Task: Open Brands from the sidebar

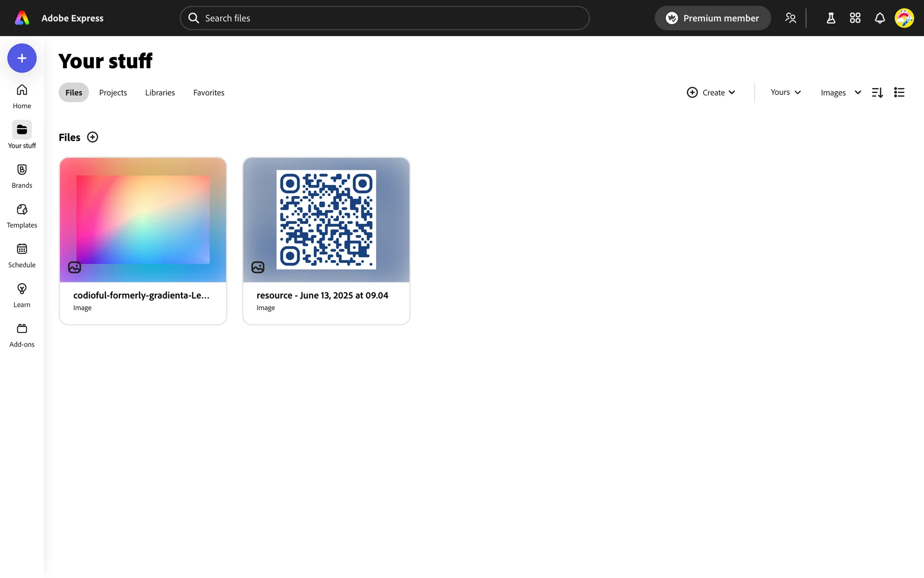Action: [22, 176]
